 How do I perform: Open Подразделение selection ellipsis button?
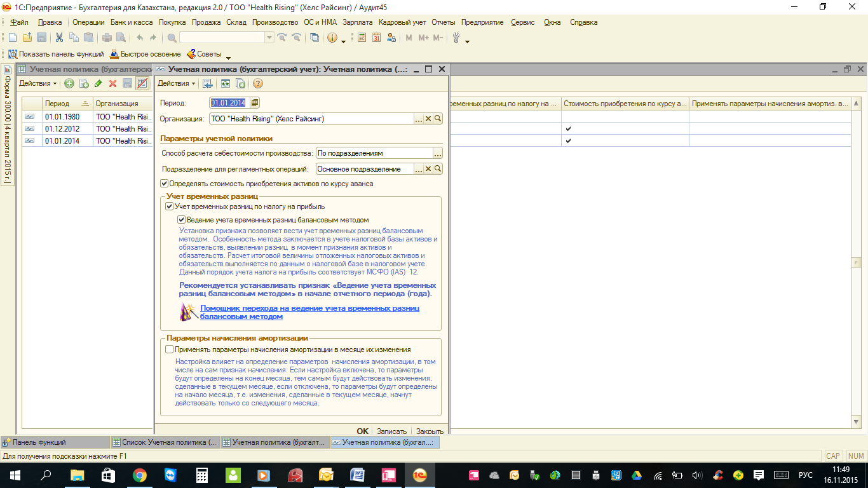(x=419, y=169)
